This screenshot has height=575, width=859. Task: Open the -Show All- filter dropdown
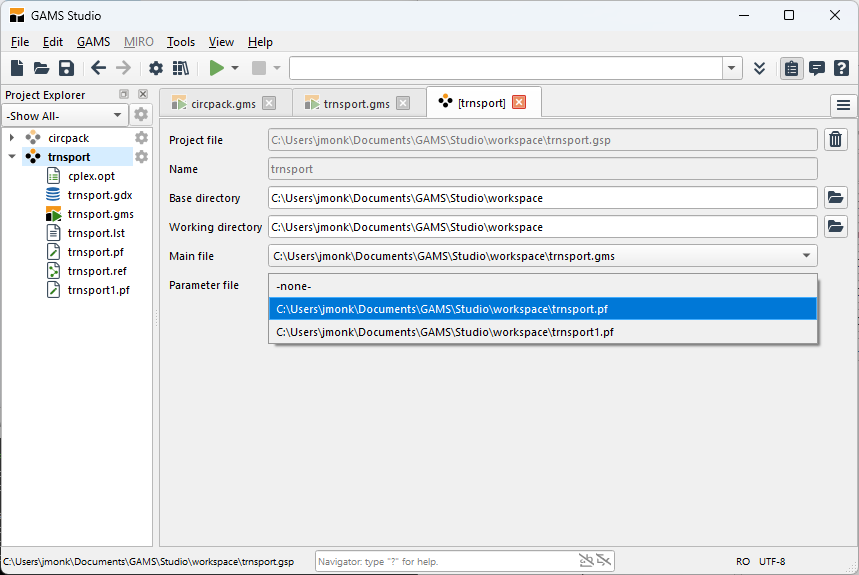click(x=65, y=115)
